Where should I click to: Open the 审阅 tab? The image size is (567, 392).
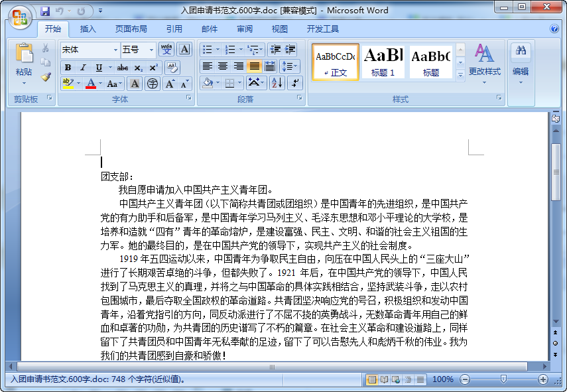(x=245, y=29)
